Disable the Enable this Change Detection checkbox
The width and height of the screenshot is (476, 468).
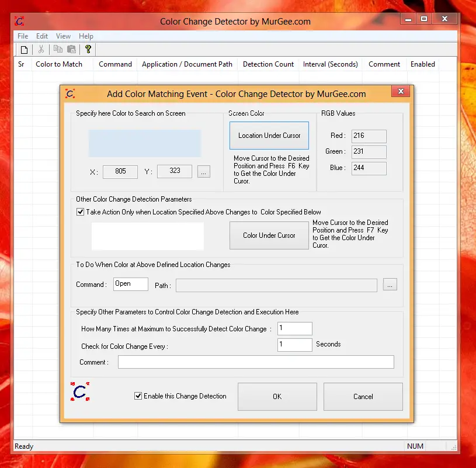[x=138, y=396]
